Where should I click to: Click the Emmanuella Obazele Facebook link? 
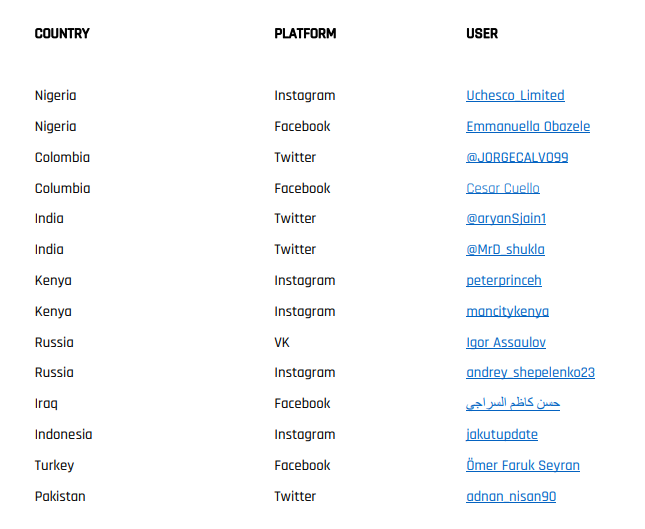coord(528,126)
